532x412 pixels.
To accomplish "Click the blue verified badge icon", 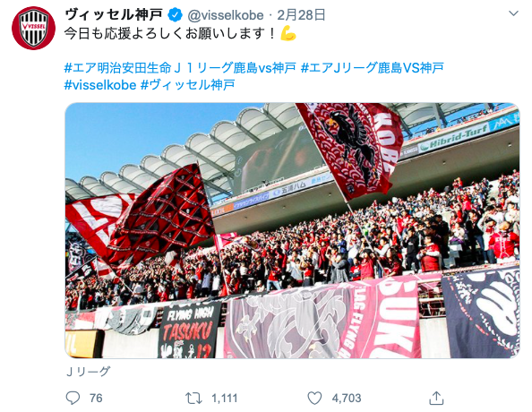I will pyautogui.click(x=175, y=15).
